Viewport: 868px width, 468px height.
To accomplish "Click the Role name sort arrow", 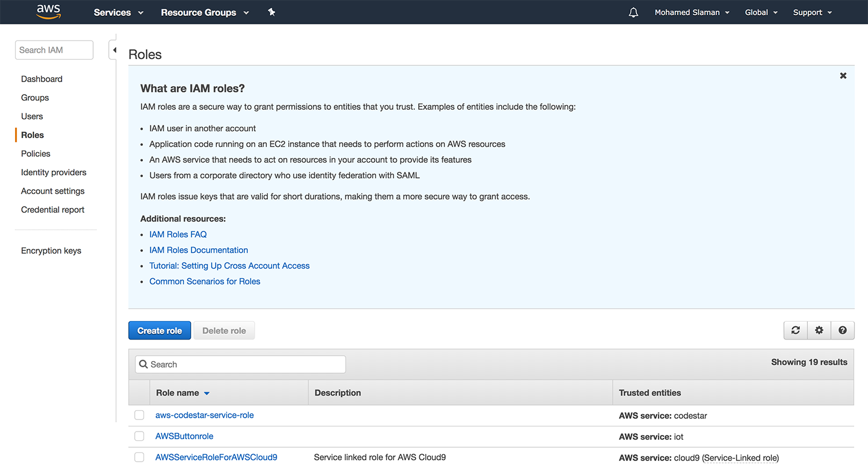I will 207,393.
